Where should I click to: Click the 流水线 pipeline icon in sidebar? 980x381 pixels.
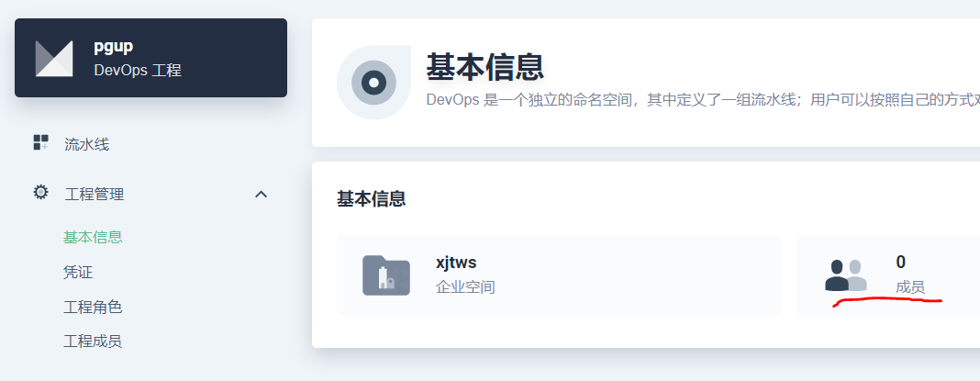(40, 142)
